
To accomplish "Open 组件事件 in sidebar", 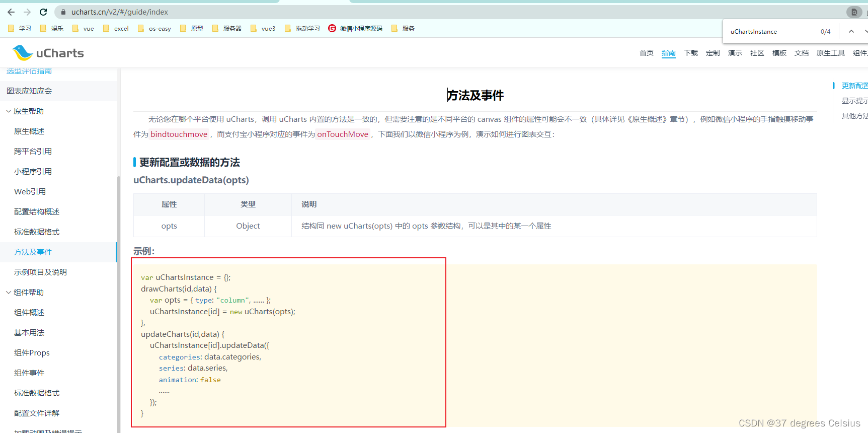I will coord(29,373).
